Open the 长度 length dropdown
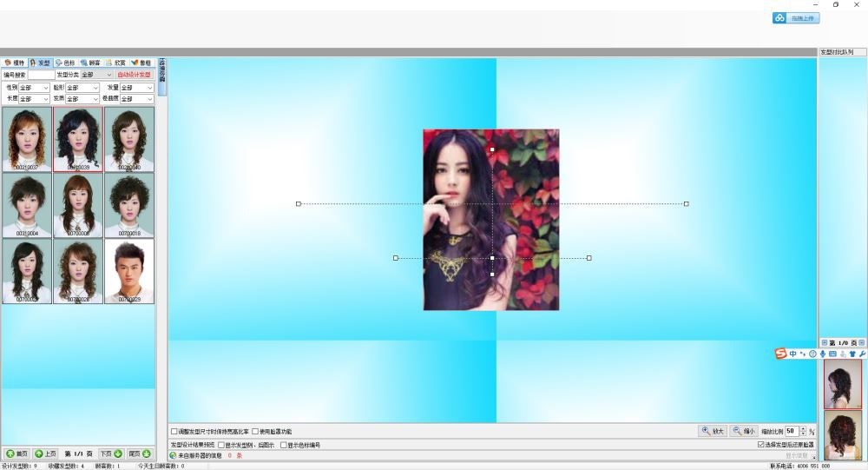Viewport: 868px width, 470px height. (x=35, y=99)
